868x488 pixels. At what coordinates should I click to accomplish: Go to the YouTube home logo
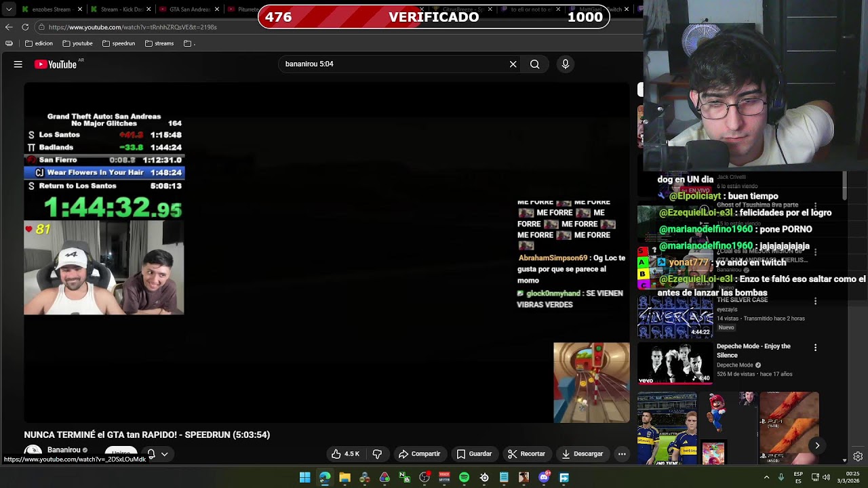pyautogui.click(x=56, y=64)
